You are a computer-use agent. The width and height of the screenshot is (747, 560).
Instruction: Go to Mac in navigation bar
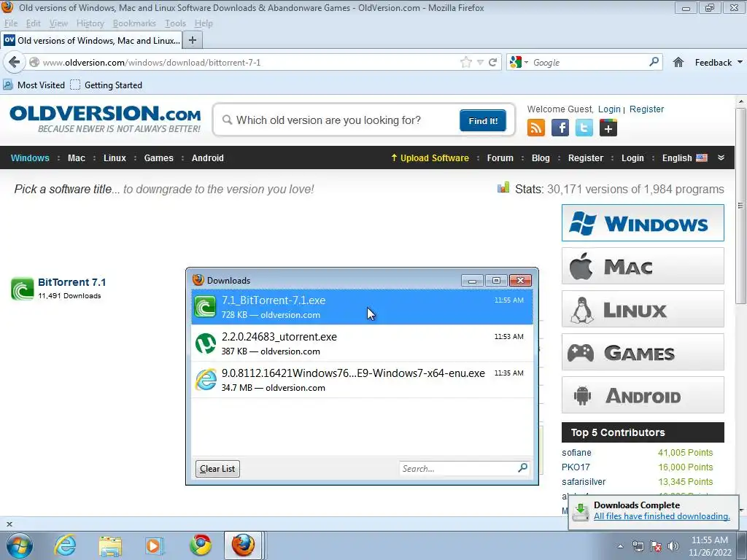tap(76, 158)
